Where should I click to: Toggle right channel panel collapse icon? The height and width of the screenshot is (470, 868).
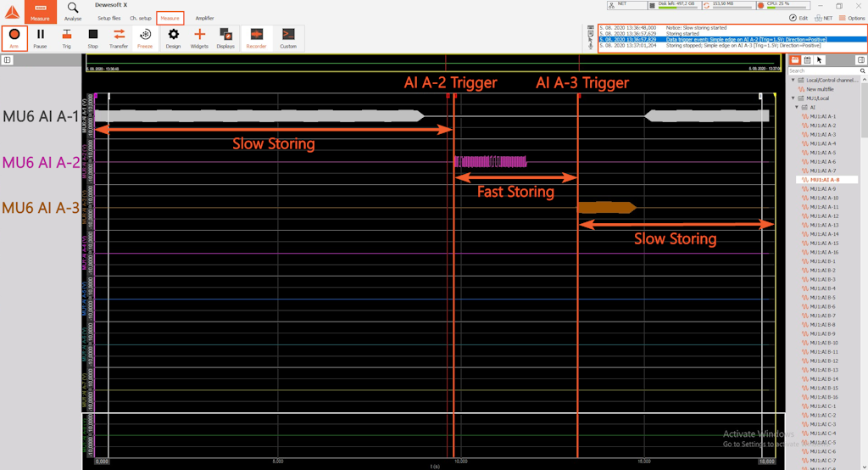[x=861, y=60]
